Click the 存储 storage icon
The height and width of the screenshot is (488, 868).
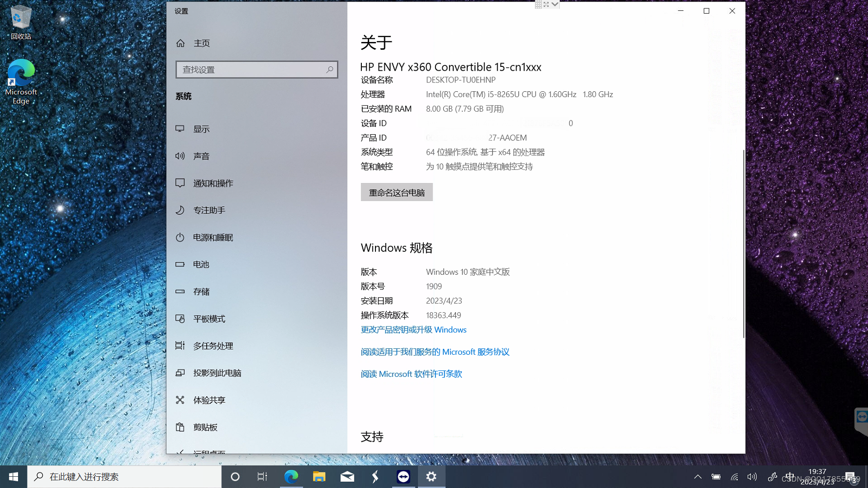pyautogui.click(x=180, y=291)
